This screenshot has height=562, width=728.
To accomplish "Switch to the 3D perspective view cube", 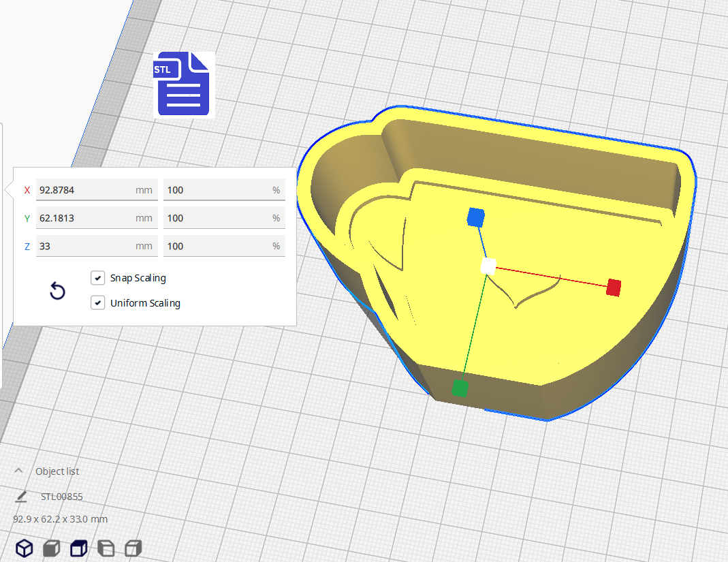I will click(x=25, y=548).
